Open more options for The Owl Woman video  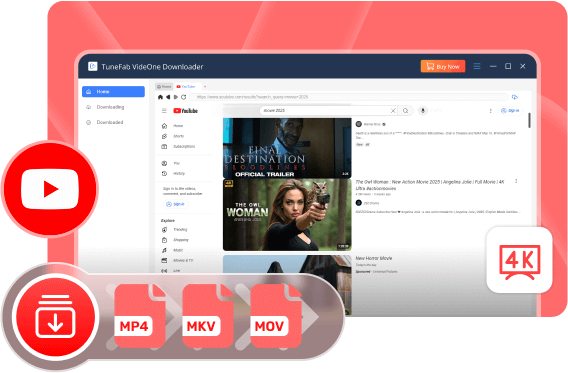pos(516,181)
